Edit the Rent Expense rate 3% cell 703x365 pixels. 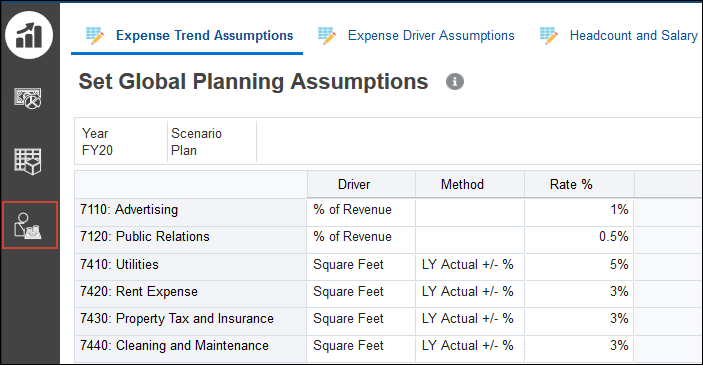point(579,294)
